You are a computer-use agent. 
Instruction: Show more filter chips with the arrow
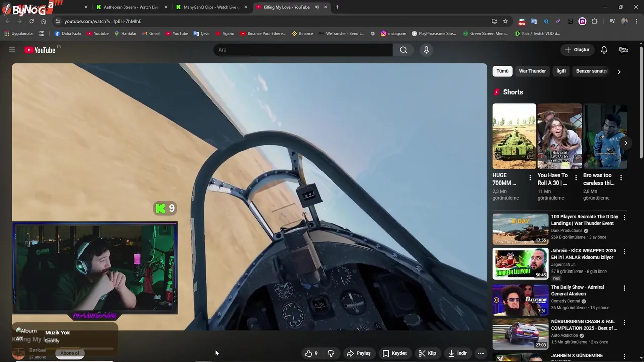[x=619, y=72]
